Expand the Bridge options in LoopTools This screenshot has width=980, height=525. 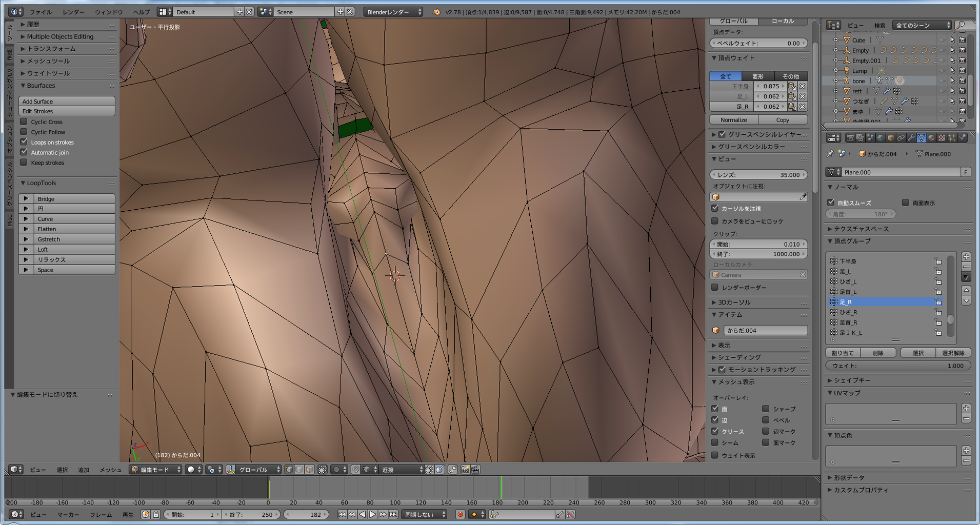[26, 198]
